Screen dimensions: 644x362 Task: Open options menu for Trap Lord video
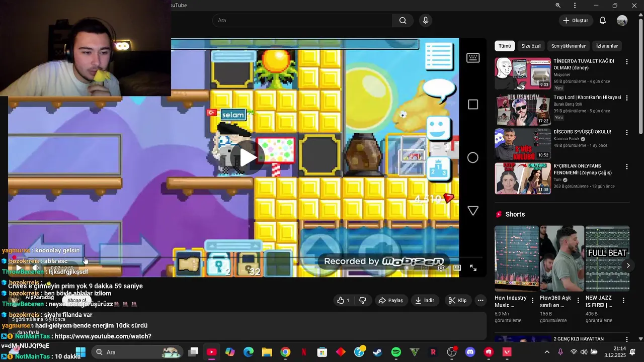click(627, 98)
